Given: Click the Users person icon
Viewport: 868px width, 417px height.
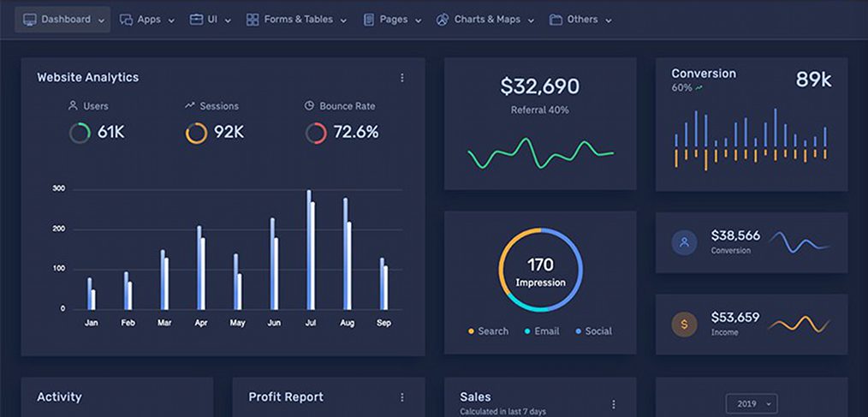Looking at the screenshot, I should (73, 105).
